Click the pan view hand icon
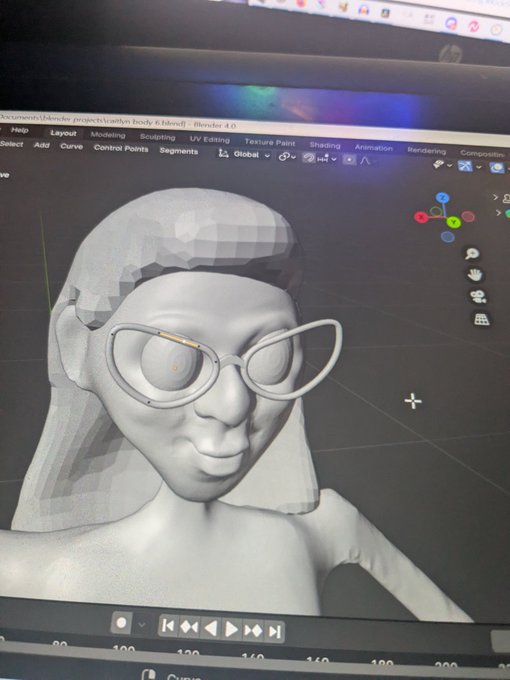This screenshot has width=510, height=680. click(x=475, y=275)
